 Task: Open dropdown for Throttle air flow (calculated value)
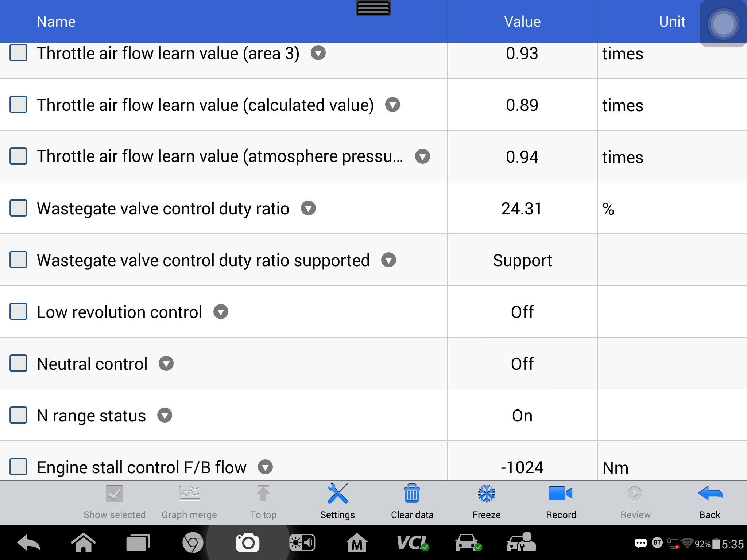click(392, 105)
